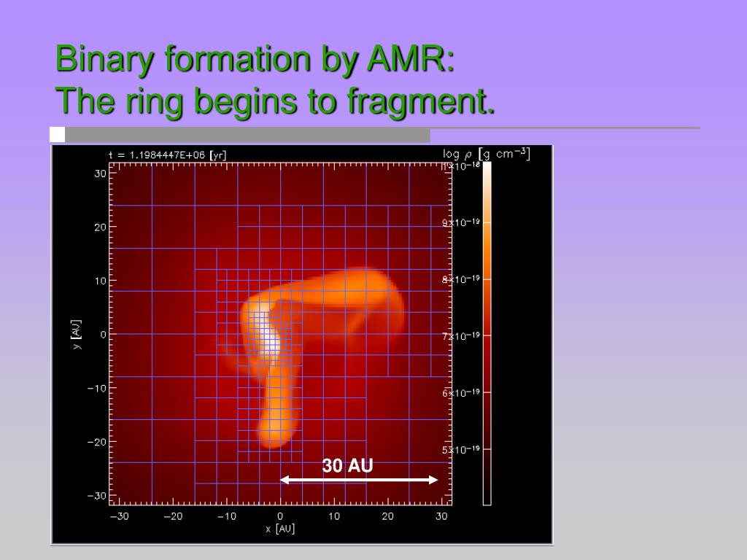This screenshot has height=560, width=747.
Task: Click the white double-headed scale arrow
Action: (359, 480)
